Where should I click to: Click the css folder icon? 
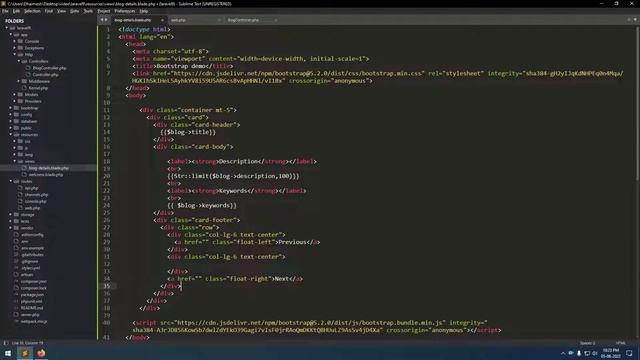(x=20, y=141)
